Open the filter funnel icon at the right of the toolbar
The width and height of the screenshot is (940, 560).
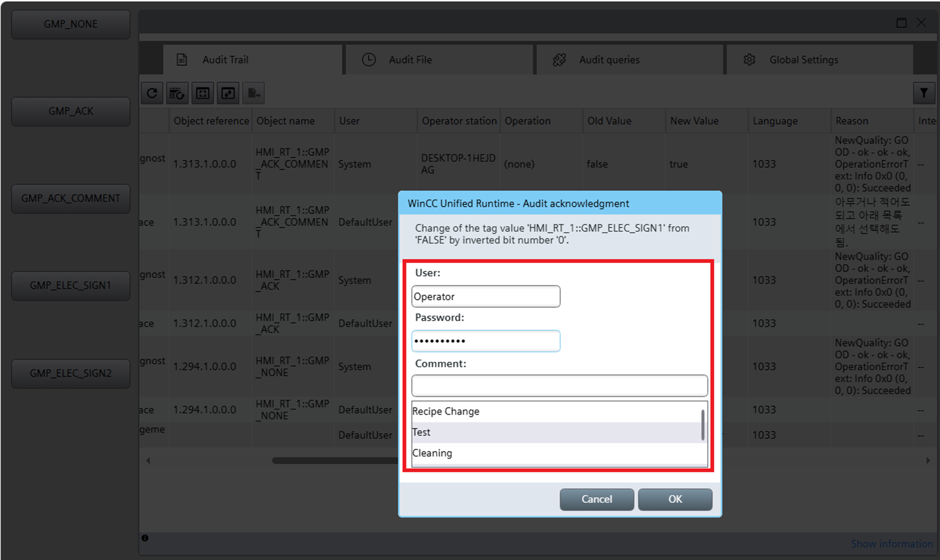coord(924,93)
